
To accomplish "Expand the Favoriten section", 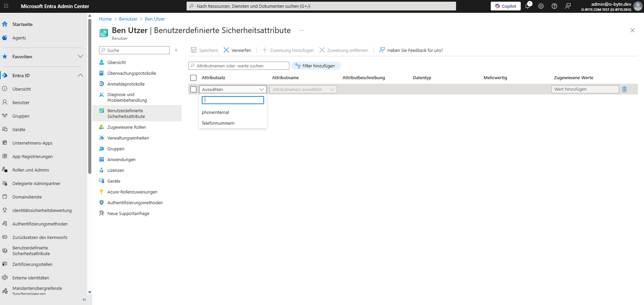I will 80,57.
